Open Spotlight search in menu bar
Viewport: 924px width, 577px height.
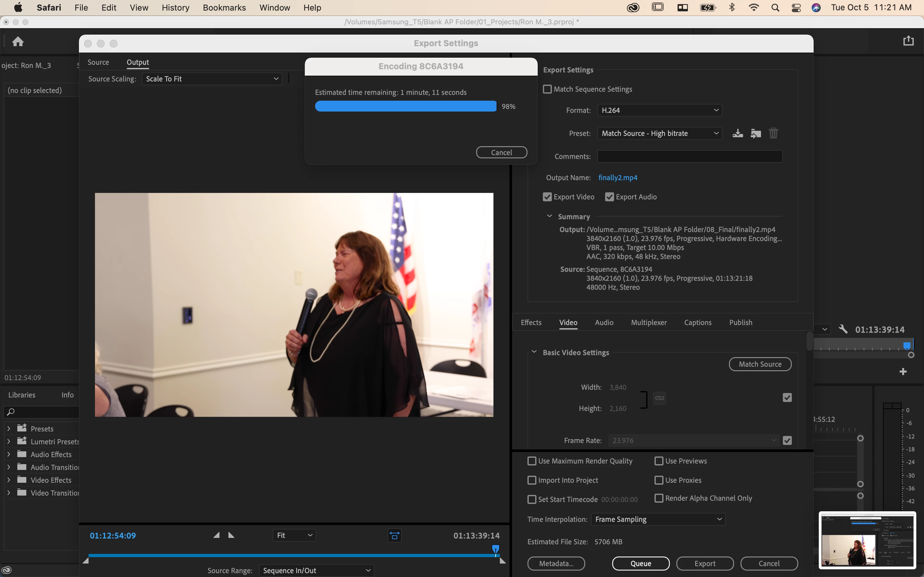[775, 8]
